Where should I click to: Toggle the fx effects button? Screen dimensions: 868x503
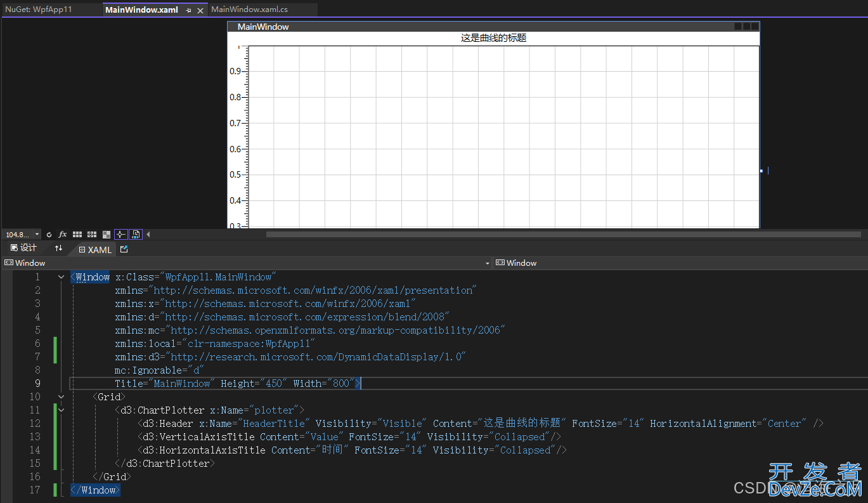[63, 235]
